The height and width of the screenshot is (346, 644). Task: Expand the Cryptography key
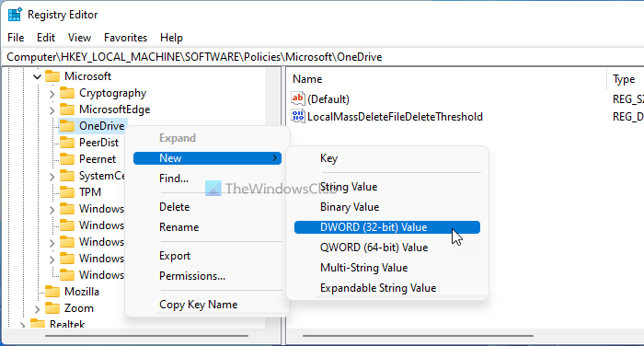[x=52, y=94]
